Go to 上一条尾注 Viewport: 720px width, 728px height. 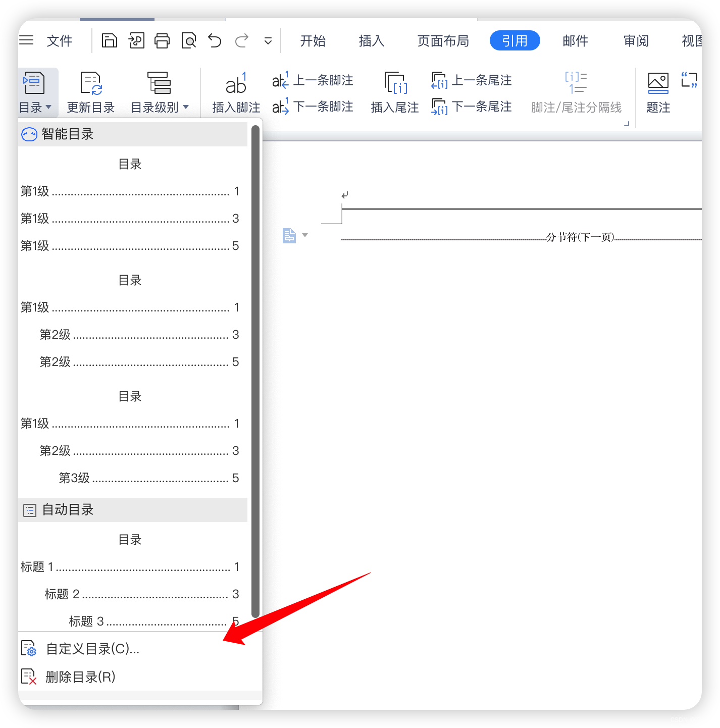pyautogui.click(x=472, y=80)
